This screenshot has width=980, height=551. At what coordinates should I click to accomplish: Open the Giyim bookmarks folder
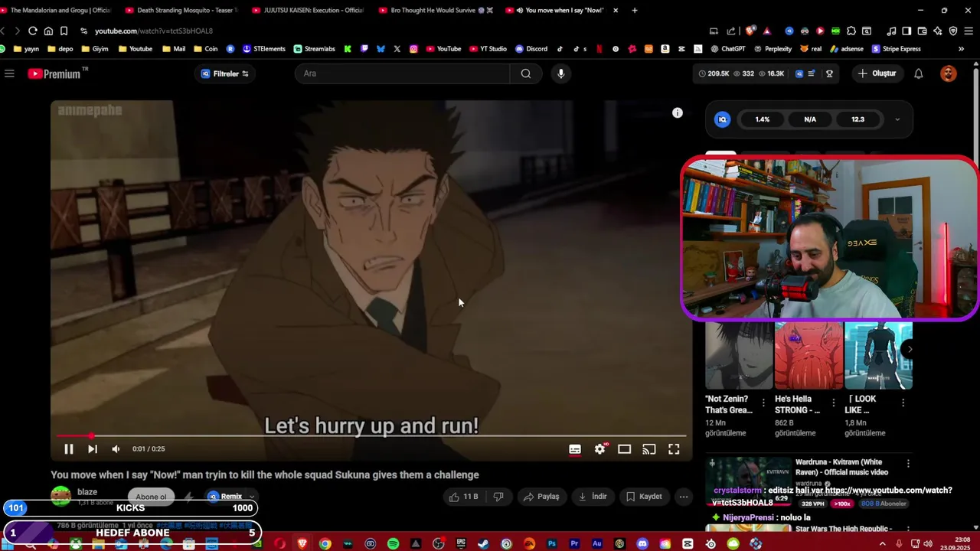point(94,49)
